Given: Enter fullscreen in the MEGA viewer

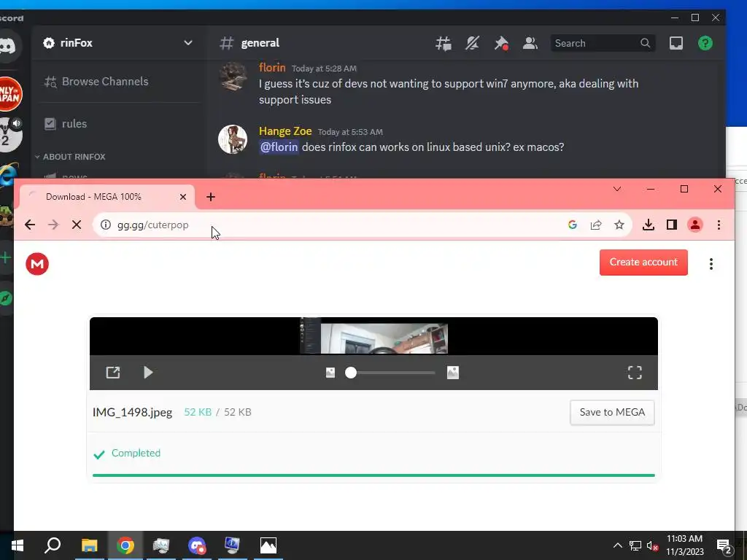Looking at the screenshot, I should click(x=635, y=373).
